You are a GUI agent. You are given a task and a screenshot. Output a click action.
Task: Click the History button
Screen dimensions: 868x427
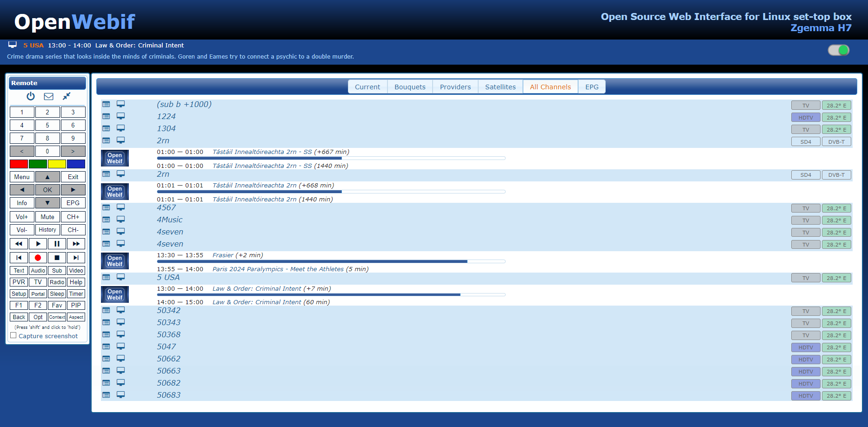[x=47, y=230]
